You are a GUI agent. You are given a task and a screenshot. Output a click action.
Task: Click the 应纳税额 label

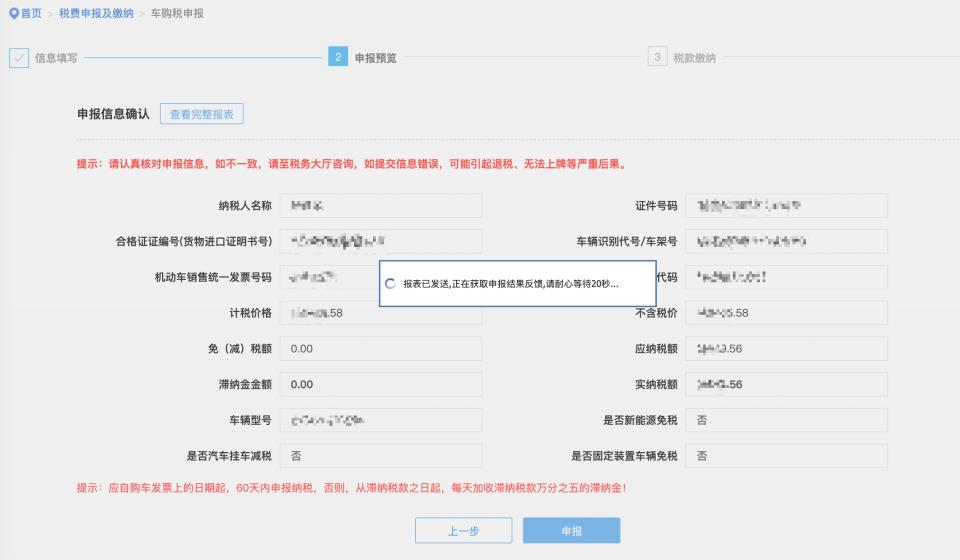(656, 349)
